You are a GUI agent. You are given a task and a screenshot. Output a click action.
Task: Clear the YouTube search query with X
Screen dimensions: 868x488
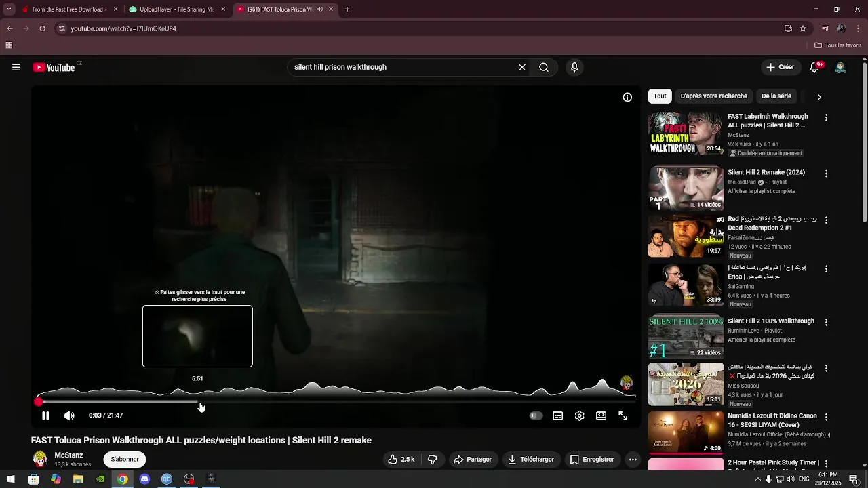pos(522,67)
